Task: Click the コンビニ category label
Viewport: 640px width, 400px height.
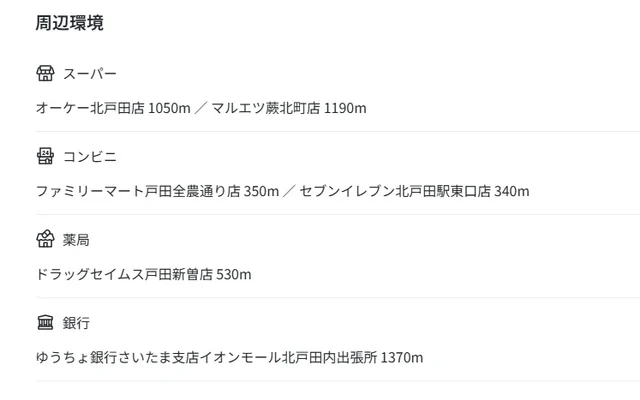Action: [90, 157]
